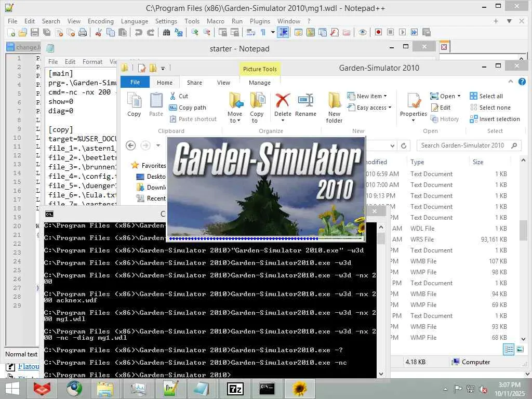Click Explorer Help question mark icon
Viewport: 532px width, 399px height.
(x=522, y=82)
